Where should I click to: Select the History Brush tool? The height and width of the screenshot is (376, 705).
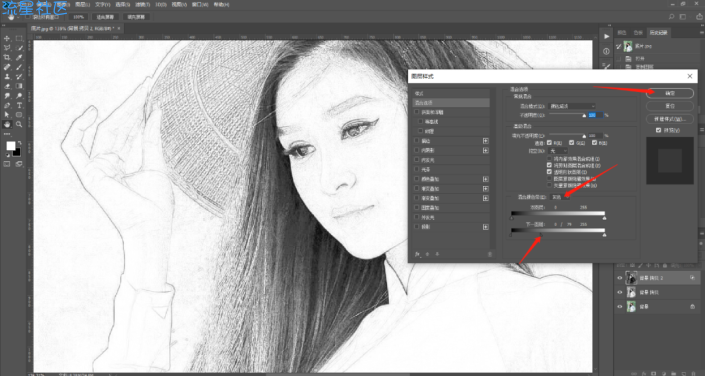(19, 76)
